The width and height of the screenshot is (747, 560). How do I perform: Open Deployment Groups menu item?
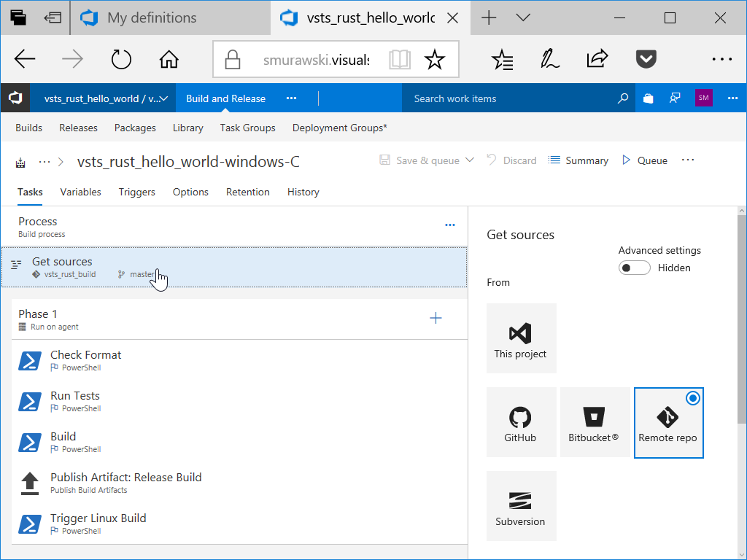click(340, 128)
